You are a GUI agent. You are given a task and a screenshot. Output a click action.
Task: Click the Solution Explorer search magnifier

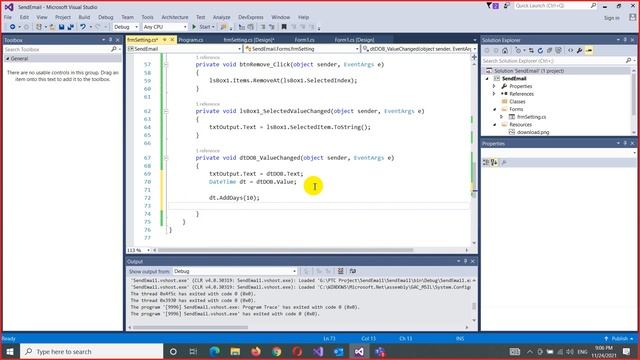(629, 60)
